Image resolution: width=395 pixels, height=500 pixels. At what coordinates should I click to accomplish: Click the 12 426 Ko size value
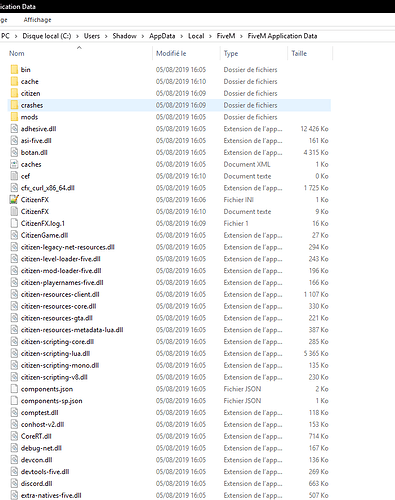point(314,129)
